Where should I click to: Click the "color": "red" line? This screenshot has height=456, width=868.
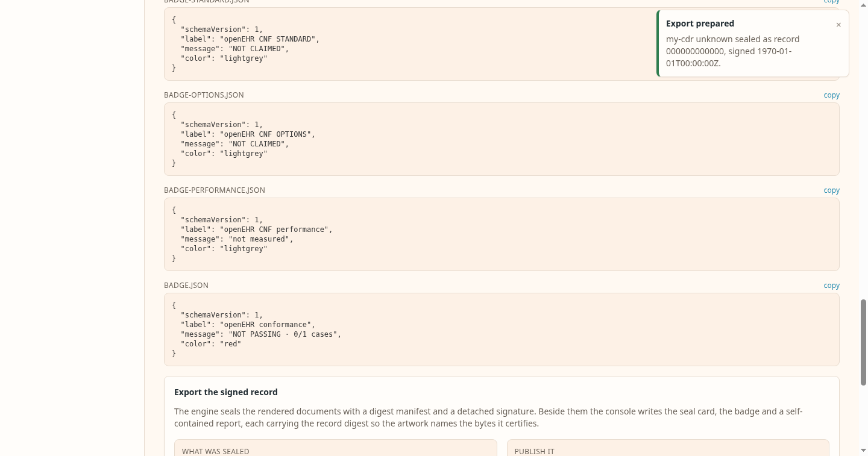tap(211, 344)
